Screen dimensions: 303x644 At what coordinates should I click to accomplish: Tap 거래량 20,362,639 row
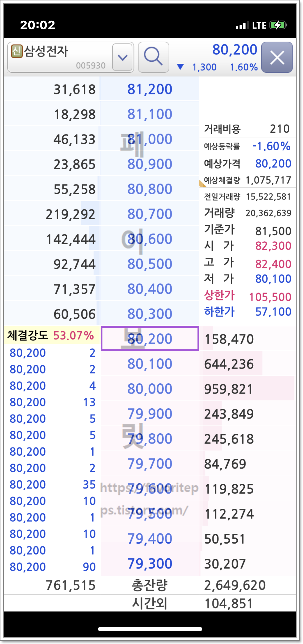coord(248,213)
